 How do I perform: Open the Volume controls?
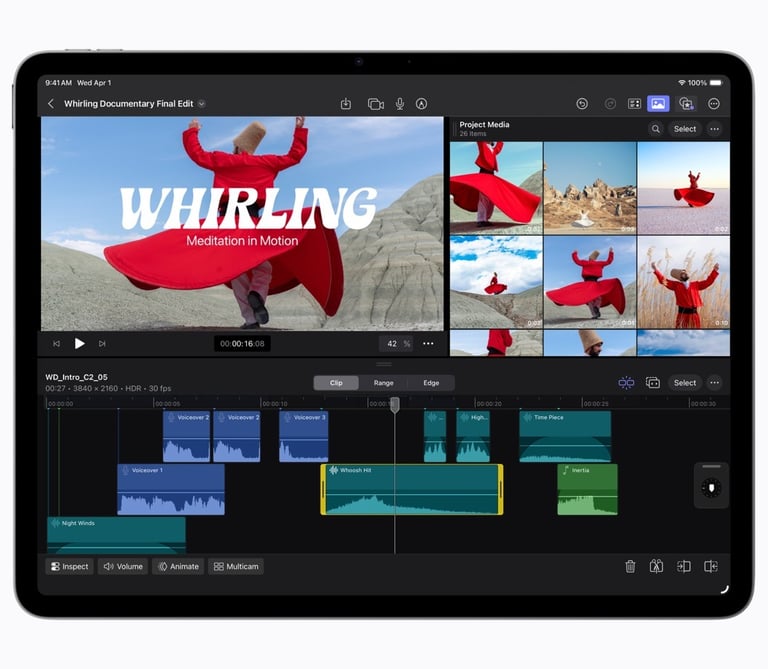(123, 567)
